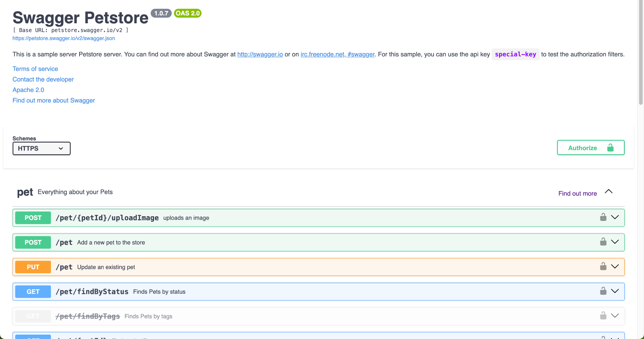Click Contact the developer link
The width and height of the screenshot is (644, 339).
coord(43,79)
